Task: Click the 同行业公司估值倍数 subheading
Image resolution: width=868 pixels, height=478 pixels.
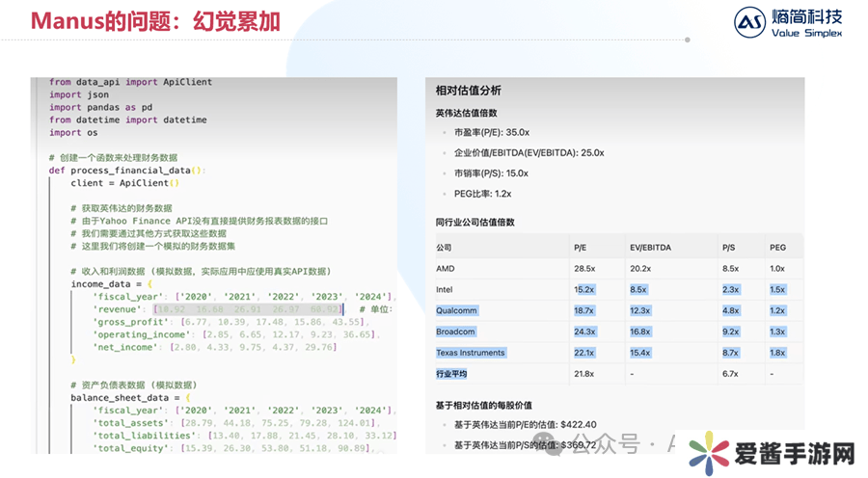Action: click(x=475, y=222)
